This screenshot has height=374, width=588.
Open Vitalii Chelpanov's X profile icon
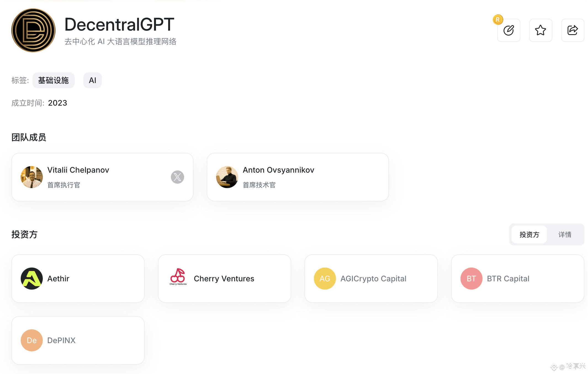click(178, 177)
